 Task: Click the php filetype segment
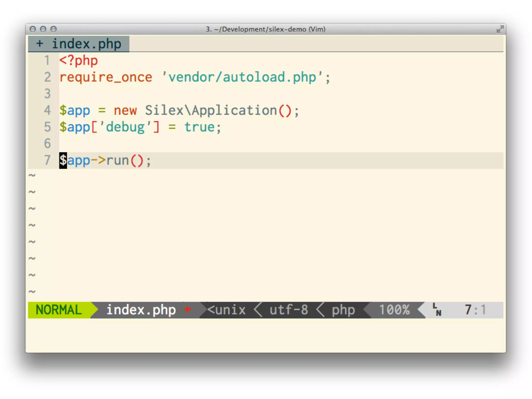(x=343, y=310)
